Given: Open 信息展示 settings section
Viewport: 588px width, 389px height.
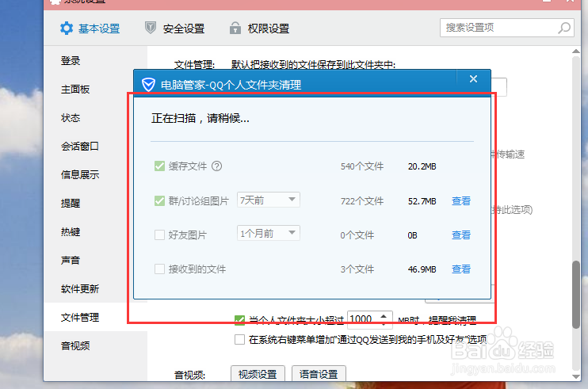Looking at the screenshot, I should coord(80,174).
